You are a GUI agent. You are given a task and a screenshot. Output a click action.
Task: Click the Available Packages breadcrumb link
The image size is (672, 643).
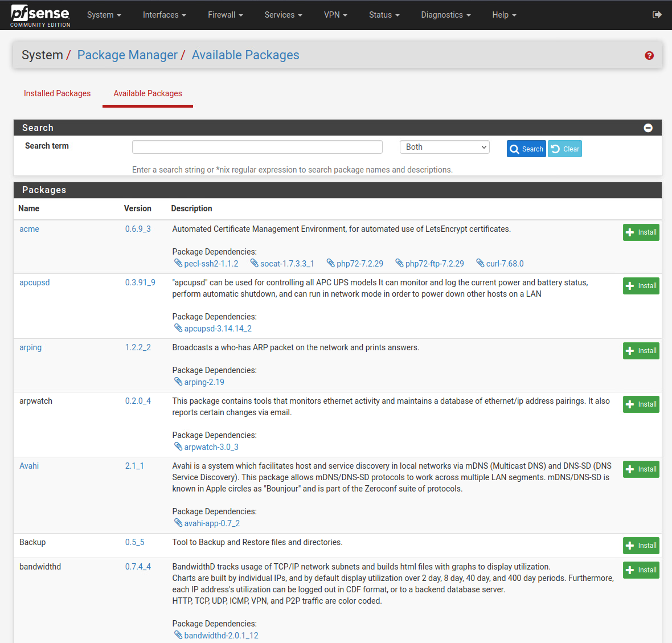pyautogui.click(x=245, y=55)
